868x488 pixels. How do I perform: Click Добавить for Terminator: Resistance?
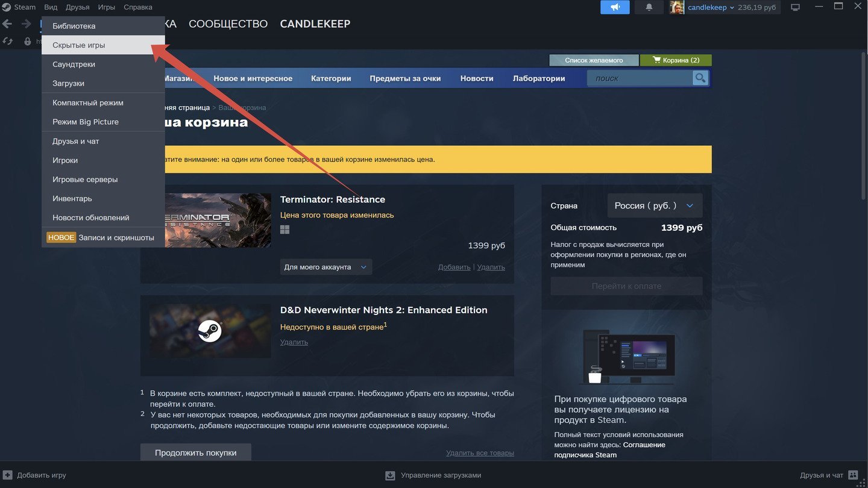coord(454,267)
